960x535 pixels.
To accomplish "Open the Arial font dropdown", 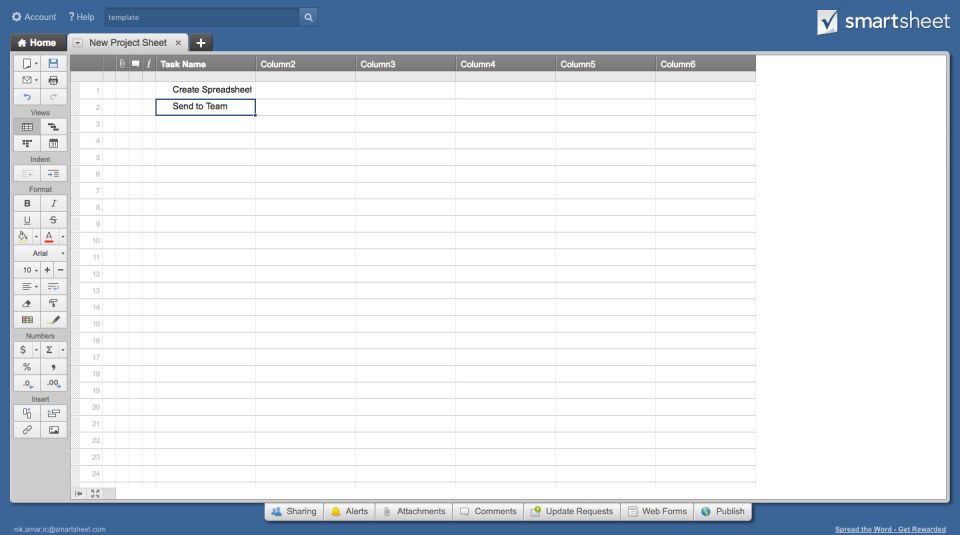I will click(x=41, y=253).
